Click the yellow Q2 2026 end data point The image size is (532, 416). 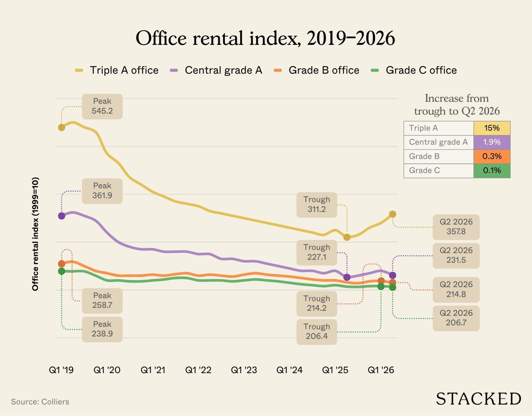tap(392, 214)
